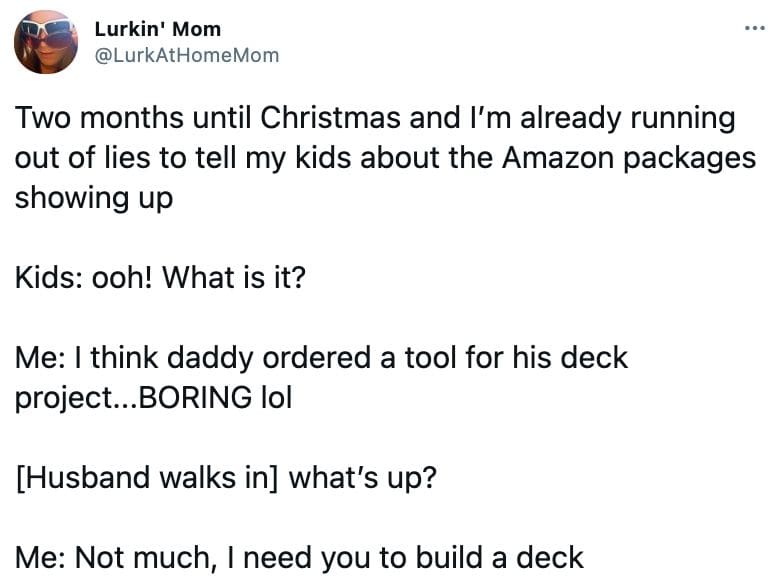
Task: Click Lurkin' Mom's profile avatar picture
Action: click(45, 43)
